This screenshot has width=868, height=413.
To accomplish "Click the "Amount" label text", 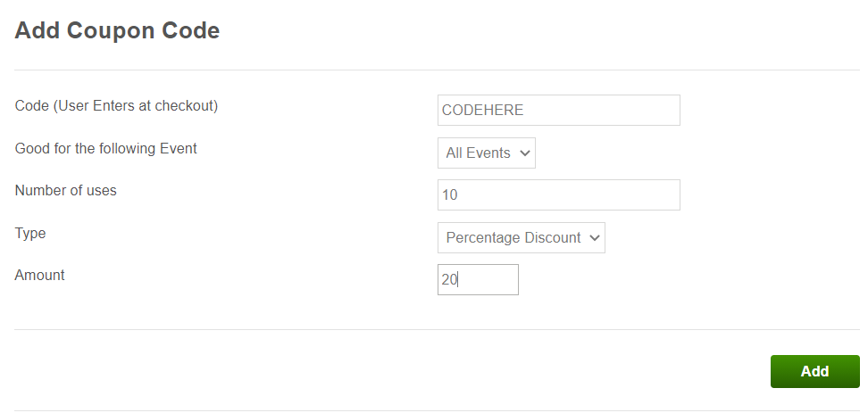I will click(40, 275).
